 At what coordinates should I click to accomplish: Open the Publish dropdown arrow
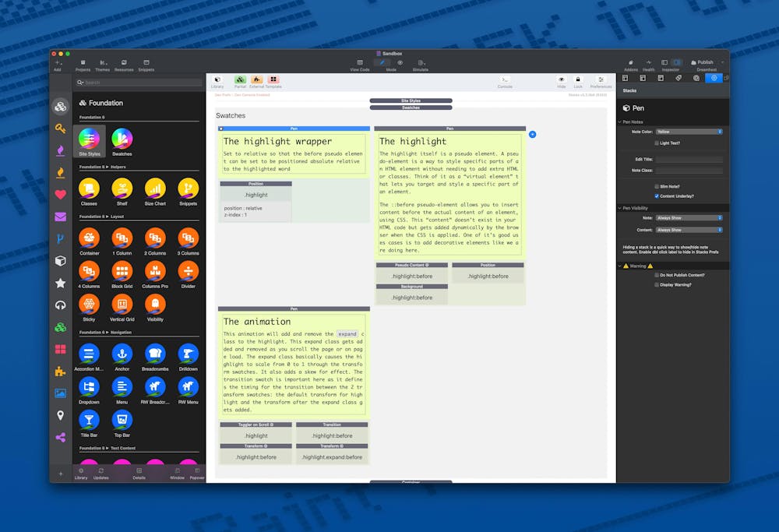tap(722, 62)
